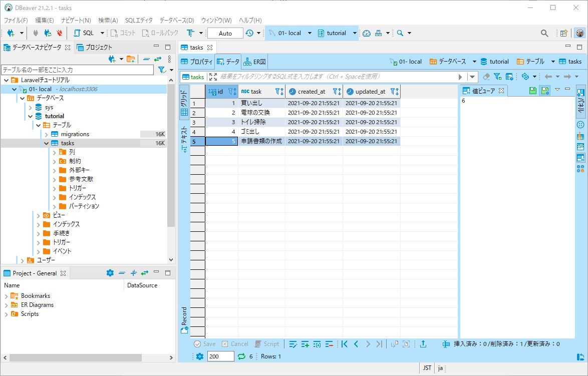The width and height of the screenshot is (588, 376).
Task: Collapse the Laravelチュートリアル folder
Action: coord(7,80)
